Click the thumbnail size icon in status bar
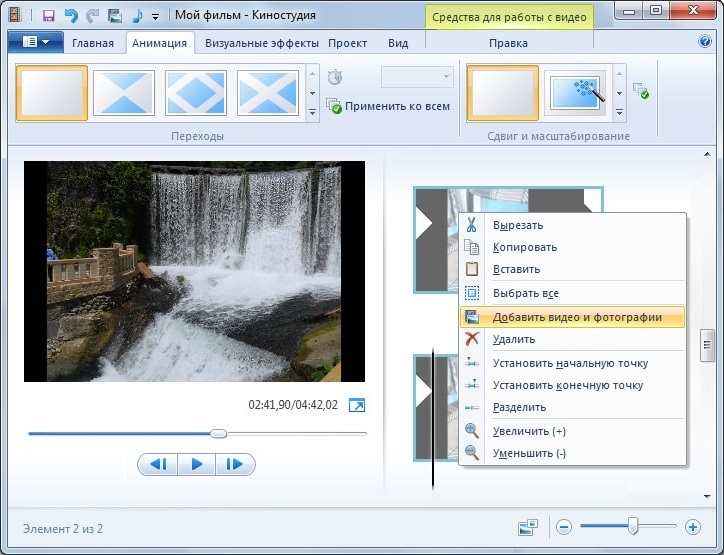The height and width of the screenshot is (555, 724). click(x=528, y=527)
